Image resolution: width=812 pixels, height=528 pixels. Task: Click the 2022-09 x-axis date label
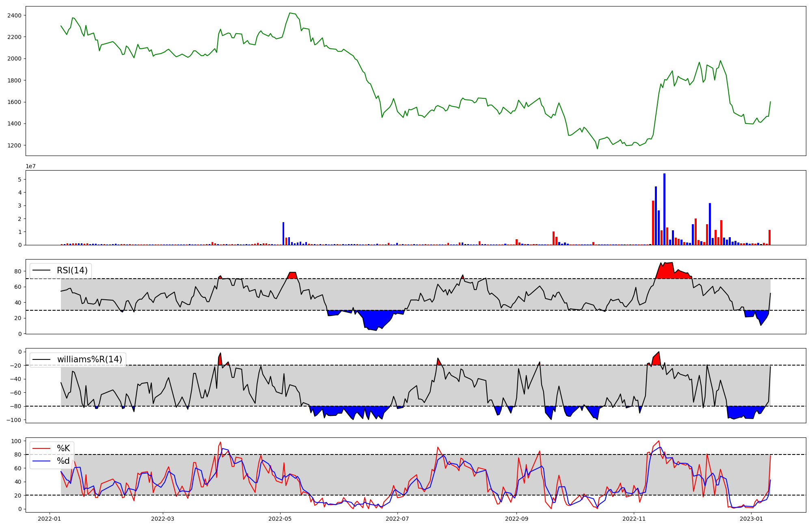[516, 519]
